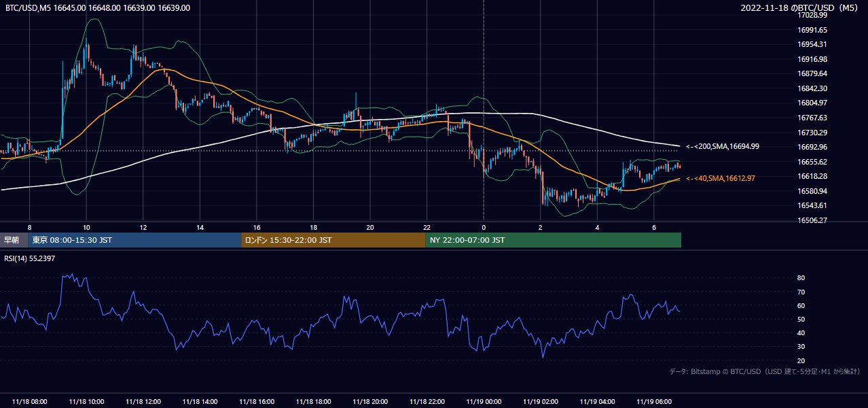Click the 11/18 12:00 time label
This screenshot has width=868, height=408.
143,402
